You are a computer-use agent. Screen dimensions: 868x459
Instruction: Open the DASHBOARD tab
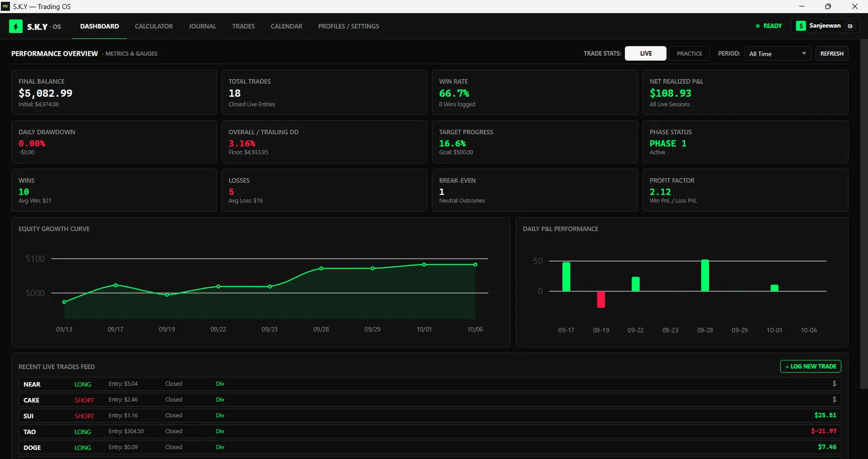pos(99,26)
